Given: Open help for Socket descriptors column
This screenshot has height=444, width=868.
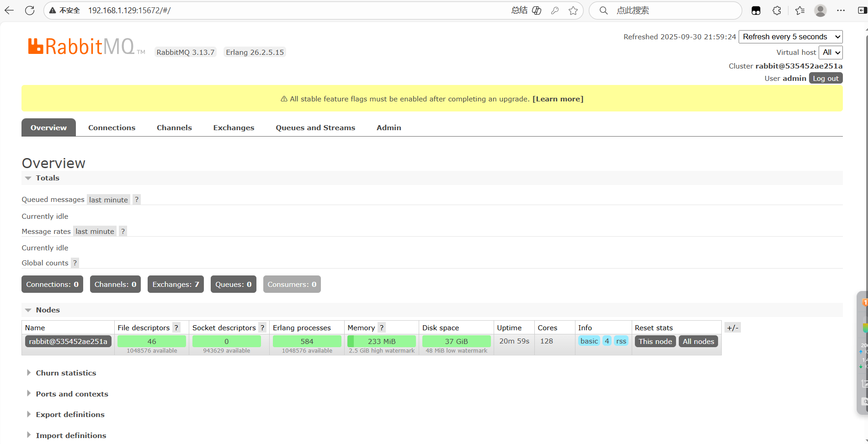Looking at the screenshot, I should [x=262, y=328].
